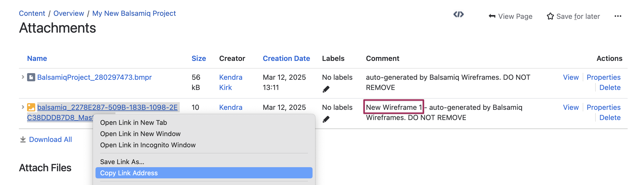Open Properties for the balsamiq image attachment

(x=603, y=107)
